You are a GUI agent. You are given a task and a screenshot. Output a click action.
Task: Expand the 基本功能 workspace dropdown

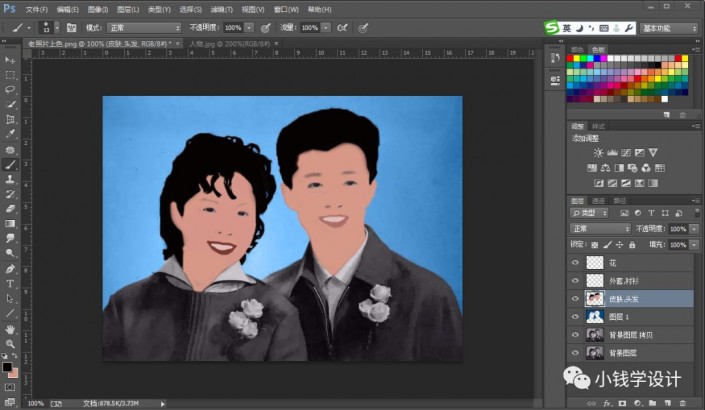click(669, 28)
